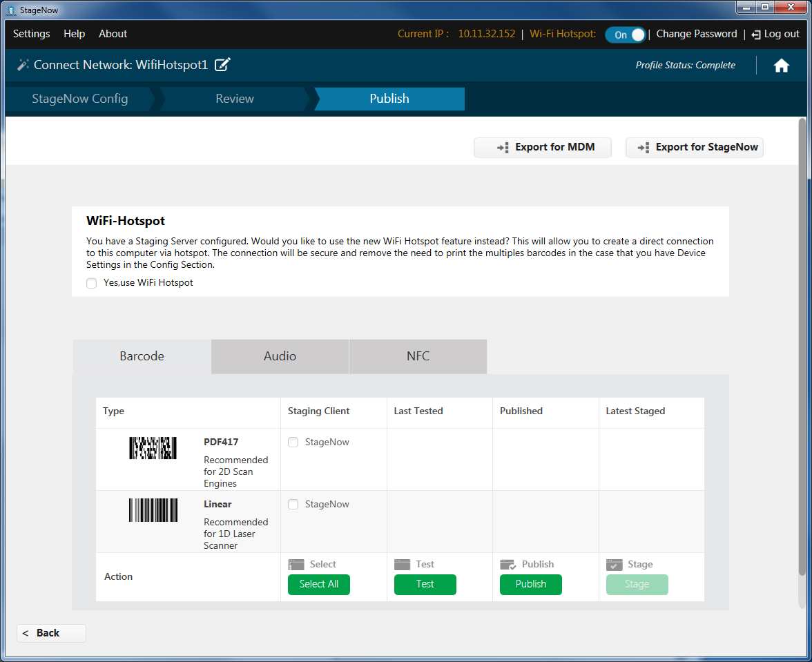Click the PDF417 barcode image
812x662 pixels.
pos(153,448)
